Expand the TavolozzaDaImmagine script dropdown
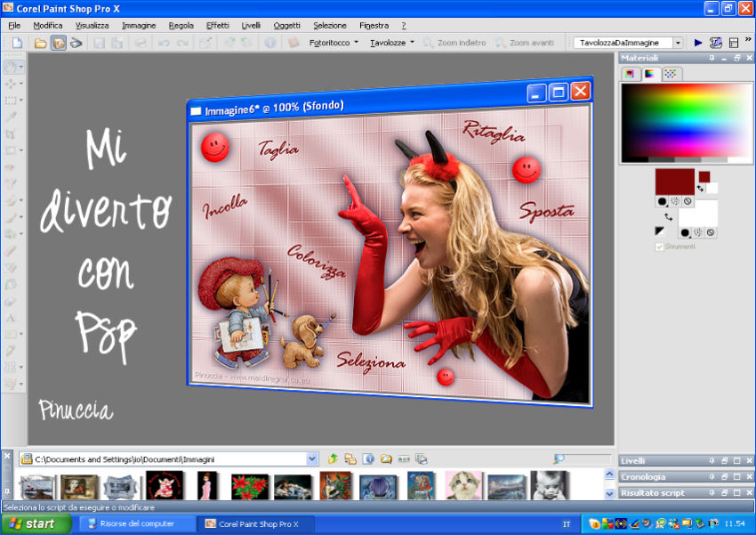 click(x=678, y=43)
